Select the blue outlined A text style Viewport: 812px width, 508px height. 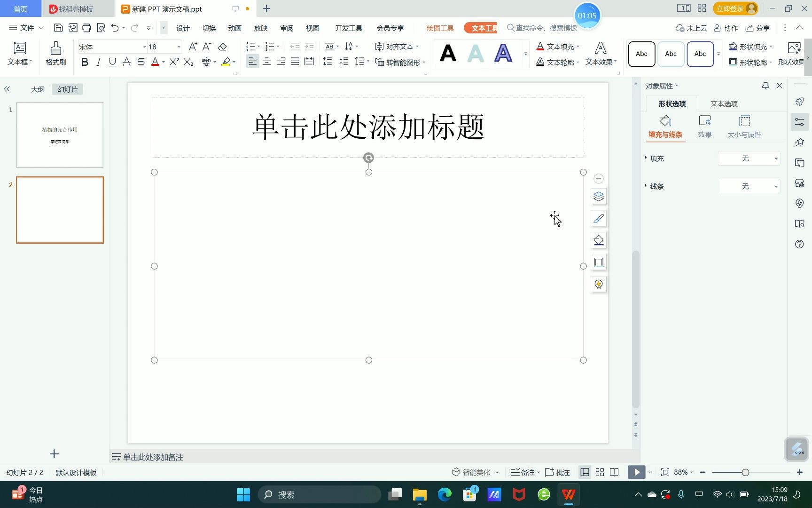click(x=503, y=53)
